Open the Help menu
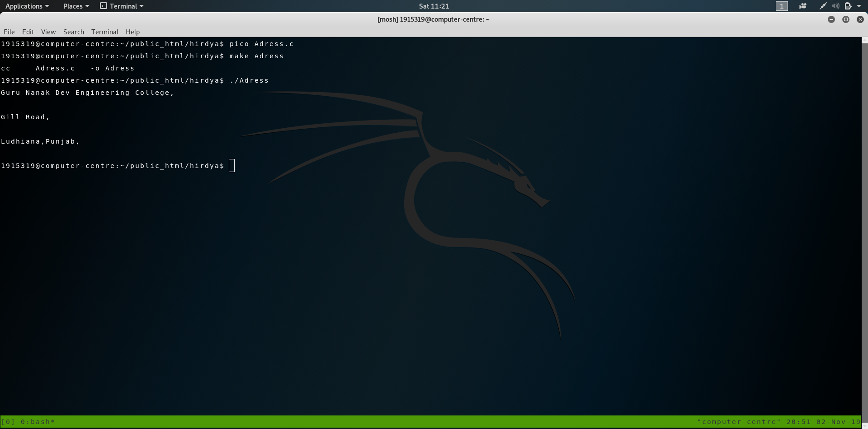 click(132, 32)
